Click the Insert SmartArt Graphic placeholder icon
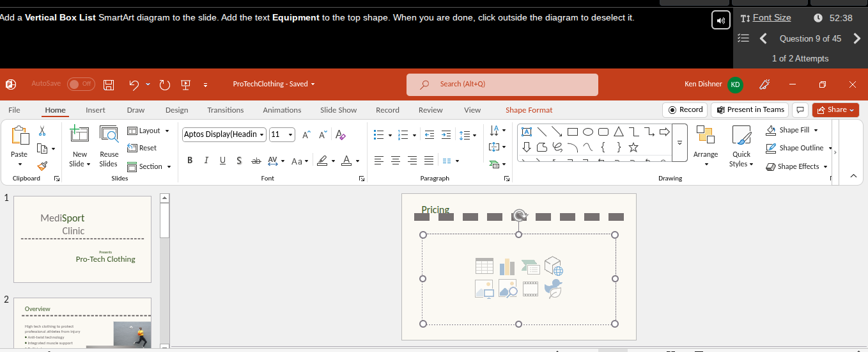The height and width of the screenshot is (352, 868). [531, 266]
